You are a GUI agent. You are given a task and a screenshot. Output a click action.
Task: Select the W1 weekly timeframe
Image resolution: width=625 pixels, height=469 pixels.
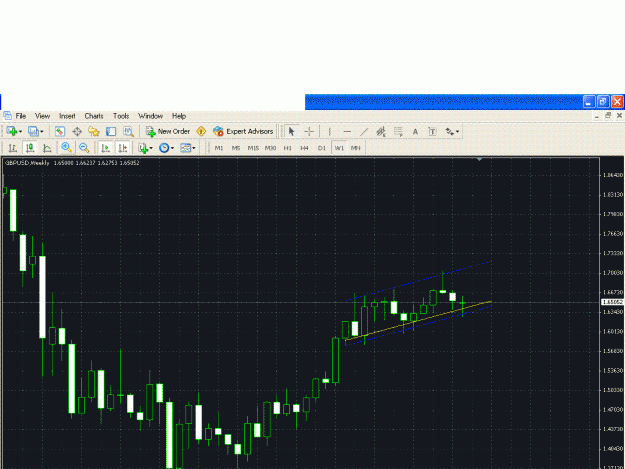point(339,148)
